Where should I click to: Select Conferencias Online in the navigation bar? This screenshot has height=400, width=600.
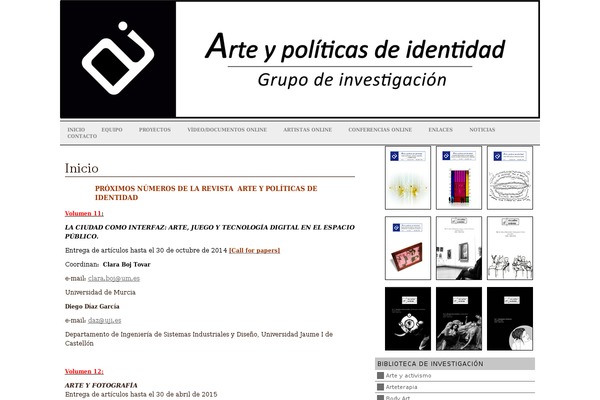(380, 130)
